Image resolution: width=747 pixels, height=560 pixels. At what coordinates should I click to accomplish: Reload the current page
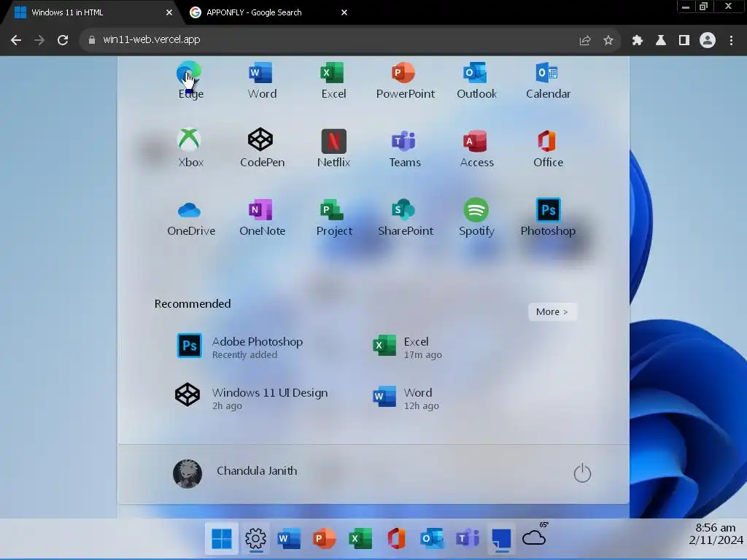pos(63,40)
